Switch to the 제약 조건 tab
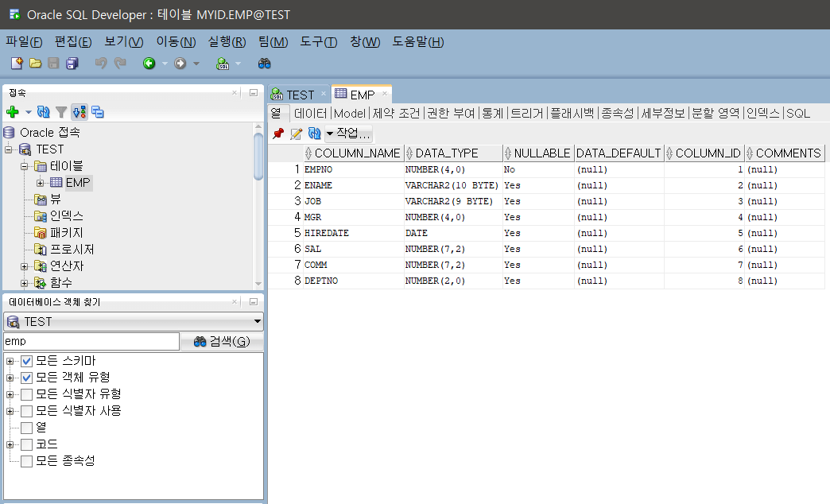The height and width of the screenshot is (504, 830). point(396,114)
